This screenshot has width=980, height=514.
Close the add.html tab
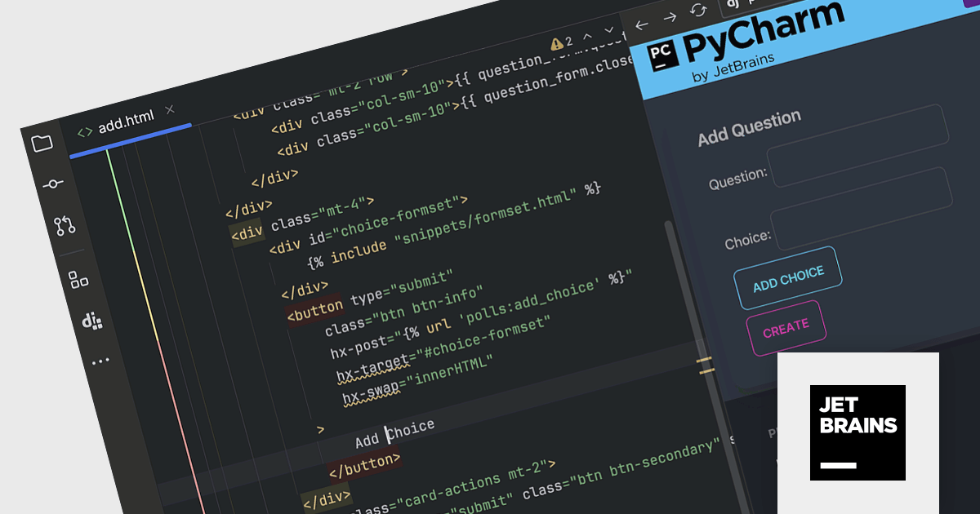pyautogui.click(x=170, y=109)
